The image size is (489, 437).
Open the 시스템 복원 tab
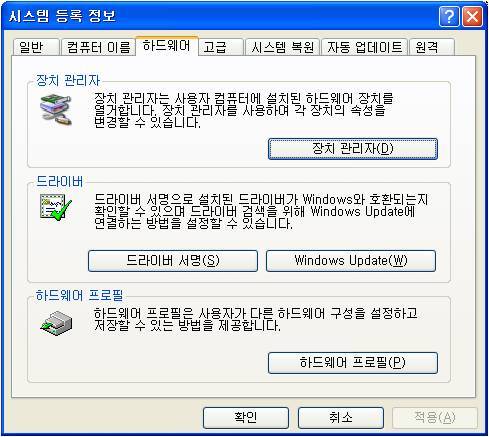pos(283,47)
